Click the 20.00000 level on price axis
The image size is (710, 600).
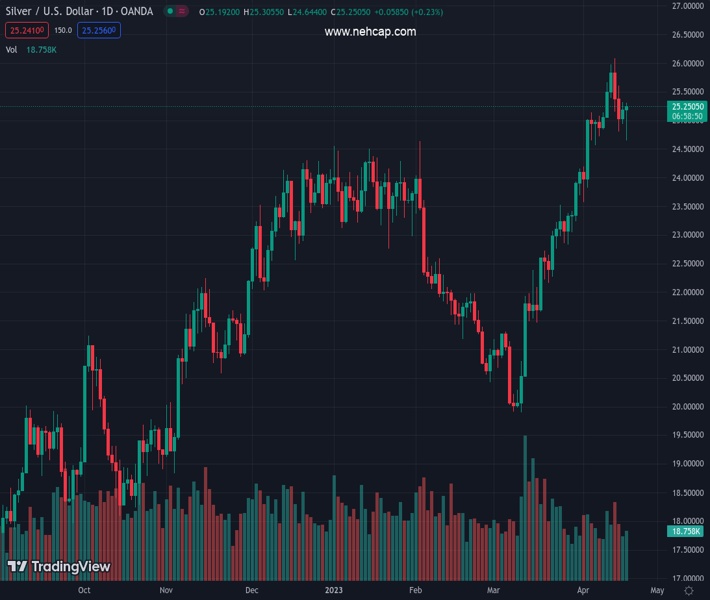pos(688,407)
